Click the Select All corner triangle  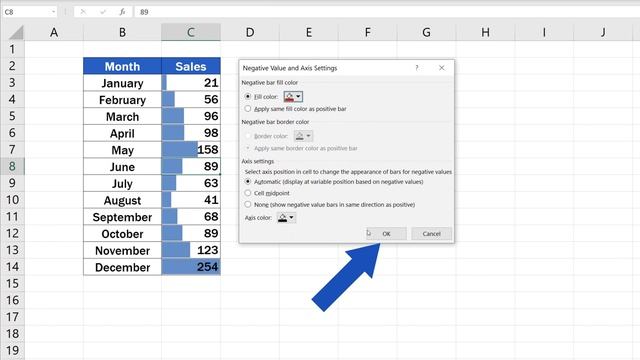[15, 32]
